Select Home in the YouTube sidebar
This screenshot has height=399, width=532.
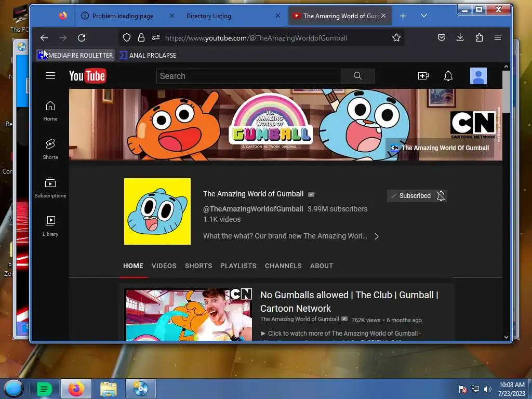[x=50, y=111]
